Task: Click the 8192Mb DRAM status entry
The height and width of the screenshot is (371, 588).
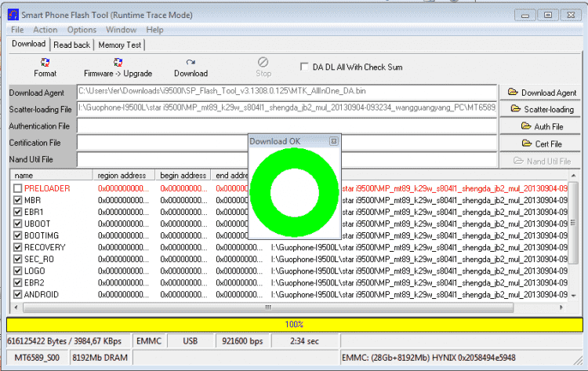Action: (x=100, y=358)
